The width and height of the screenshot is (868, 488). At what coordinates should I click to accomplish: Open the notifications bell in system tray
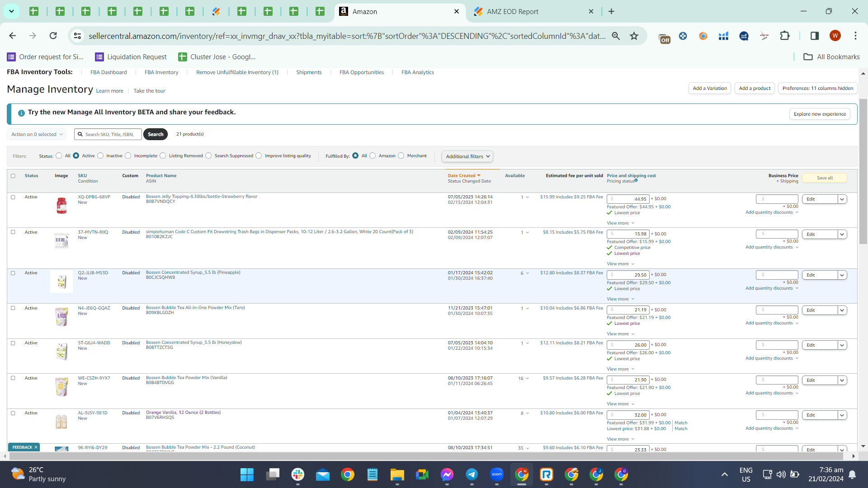[x=852, y=474]
